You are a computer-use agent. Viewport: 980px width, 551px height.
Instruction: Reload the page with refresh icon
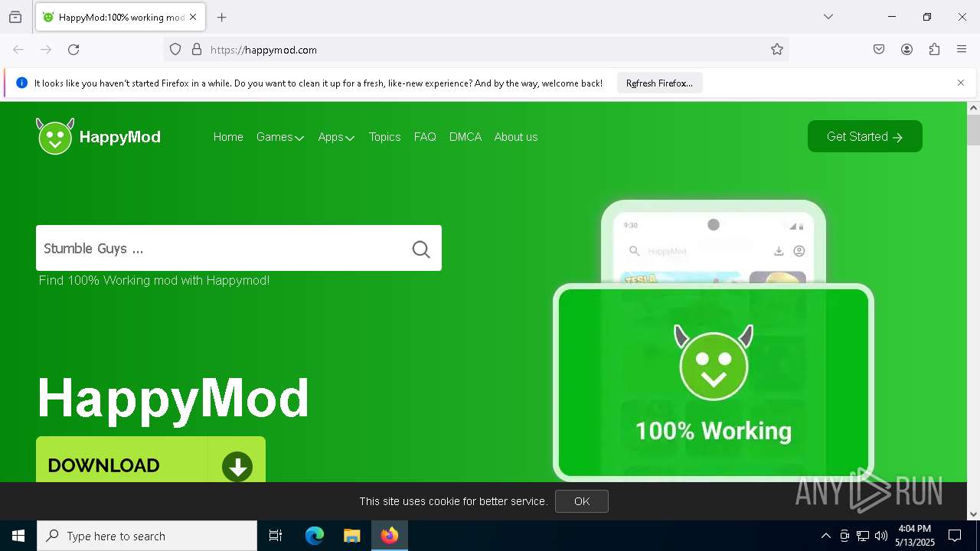click(x=73, y=50)
